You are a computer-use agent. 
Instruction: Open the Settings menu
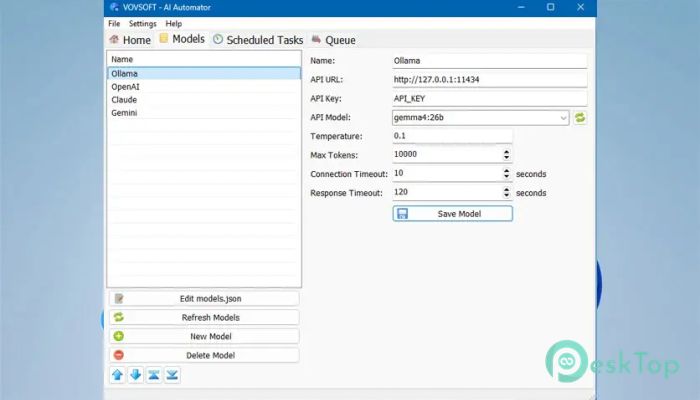[142, 24]
